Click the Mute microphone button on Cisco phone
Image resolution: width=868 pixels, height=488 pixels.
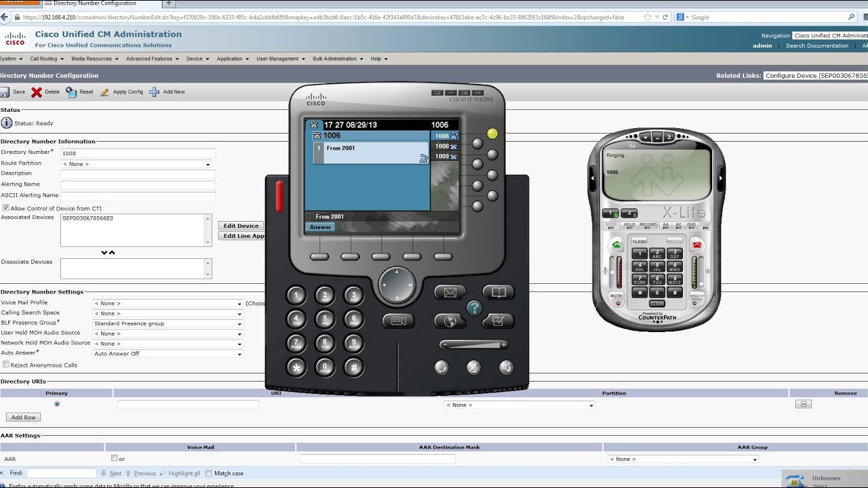[x=473, y=367]
